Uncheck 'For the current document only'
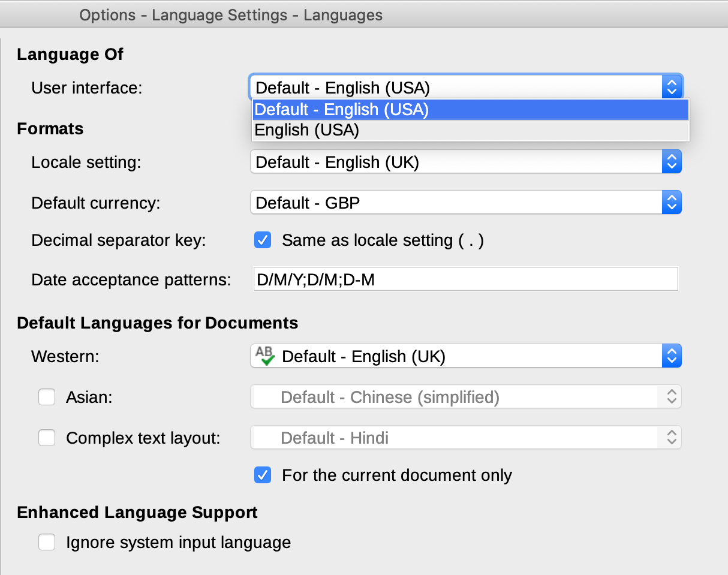The image size is (728, 575). [x=263, y=475]
